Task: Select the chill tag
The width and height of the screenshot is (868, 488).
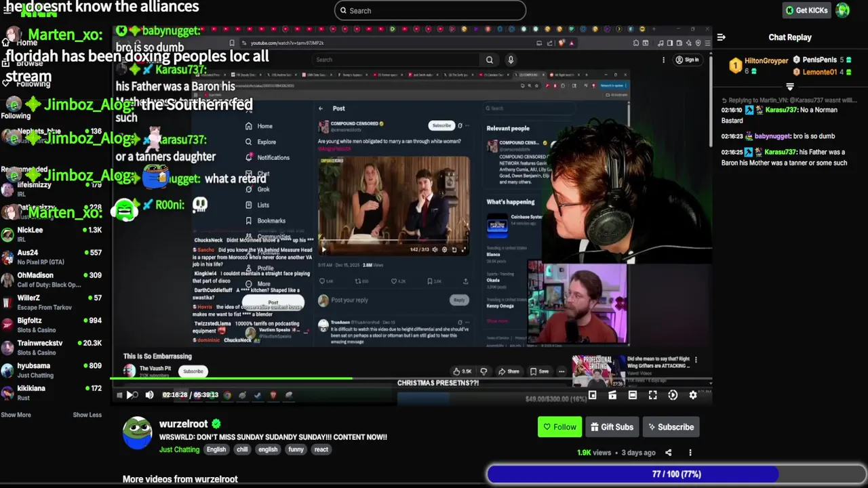Action: 242,449
